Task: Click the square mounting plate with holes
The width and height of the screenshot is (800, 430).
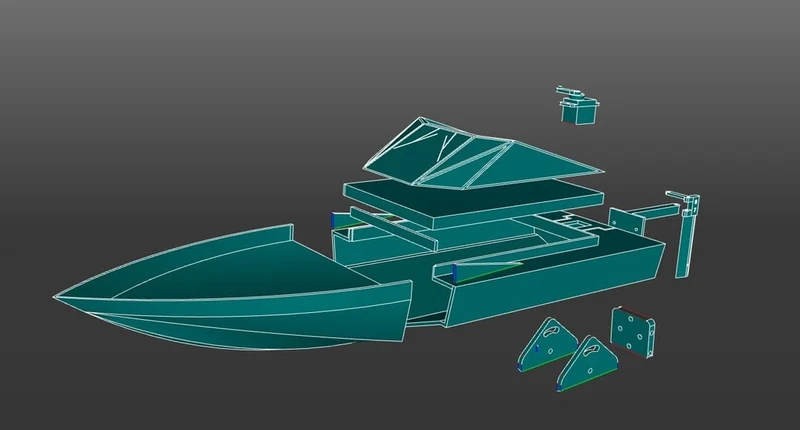Action: click(x=633, y=332)
